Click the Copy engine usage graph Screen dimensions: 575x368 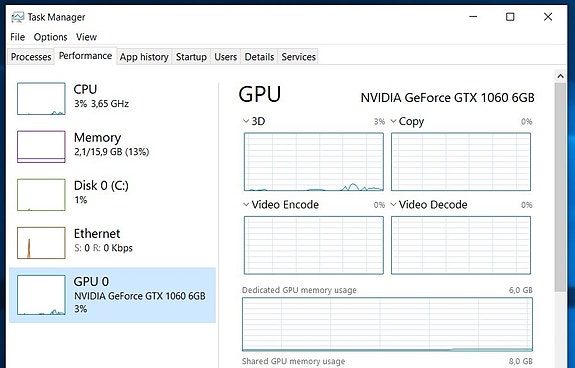461,162
